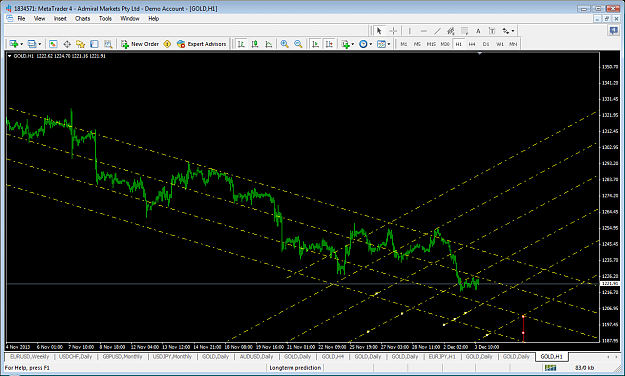Viewport: 625px width, 376px height.
Task: Select the H4 timeframe button
Action: tap(472, 44)
